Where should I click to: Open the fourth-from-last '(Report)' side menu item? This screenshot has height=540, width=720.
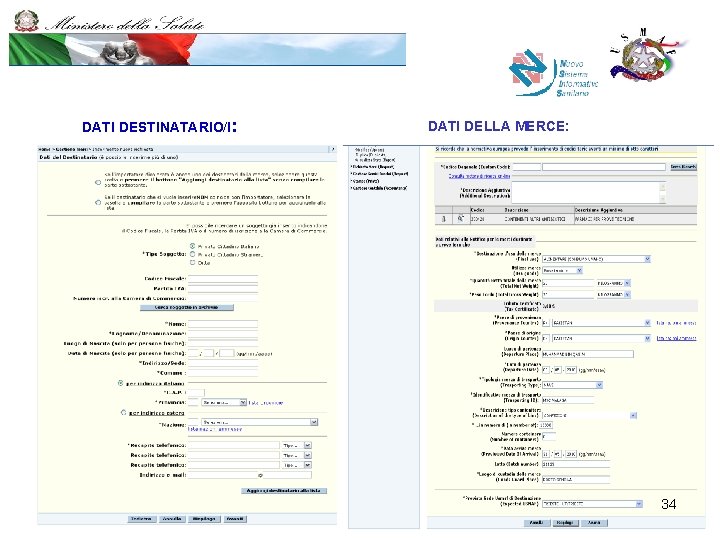(x=372, y=167)
